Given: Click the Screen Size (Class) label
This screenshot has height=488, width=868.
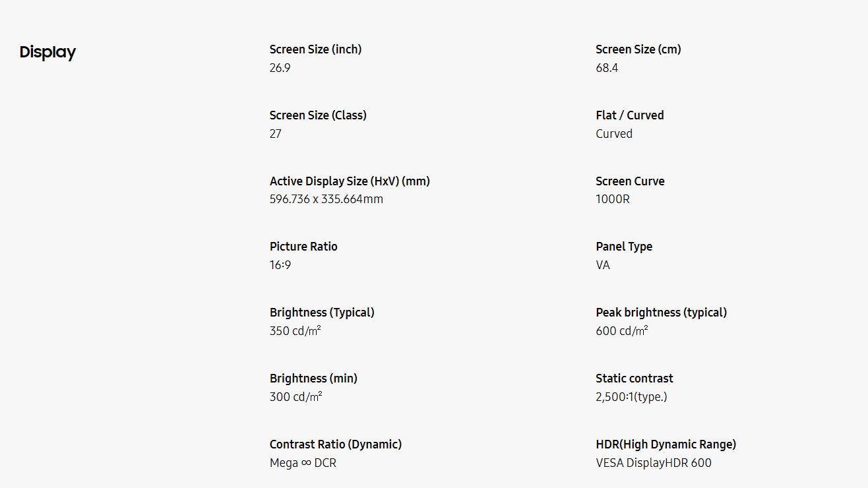Looking at the screenshot, I should [318, 115].
